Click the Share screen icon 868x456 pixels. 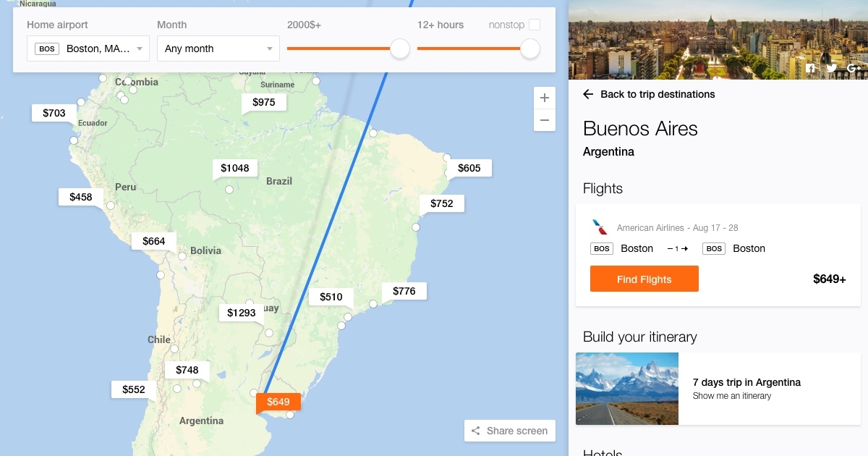point(476,431)
